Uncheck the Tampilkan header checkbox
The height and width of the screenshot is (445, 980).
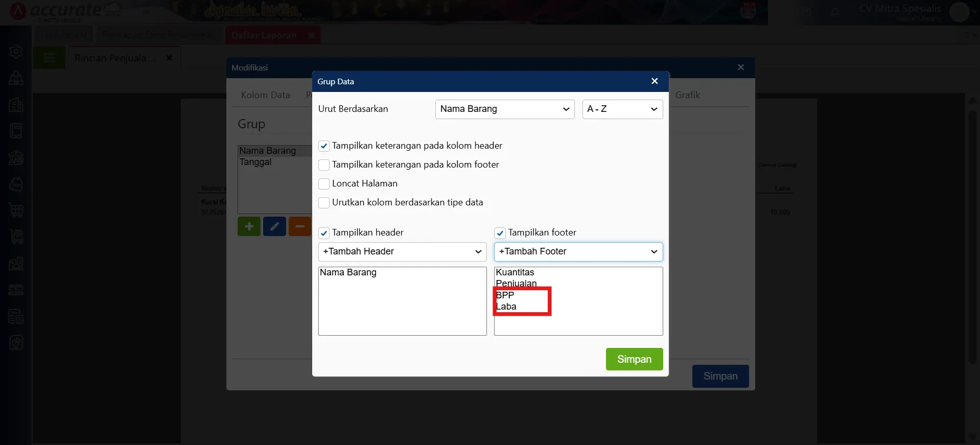324,233
